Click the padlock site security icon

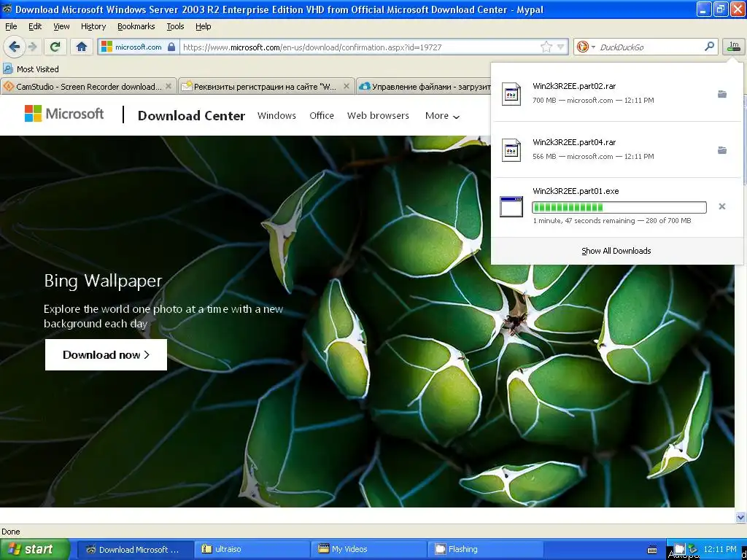171,47
